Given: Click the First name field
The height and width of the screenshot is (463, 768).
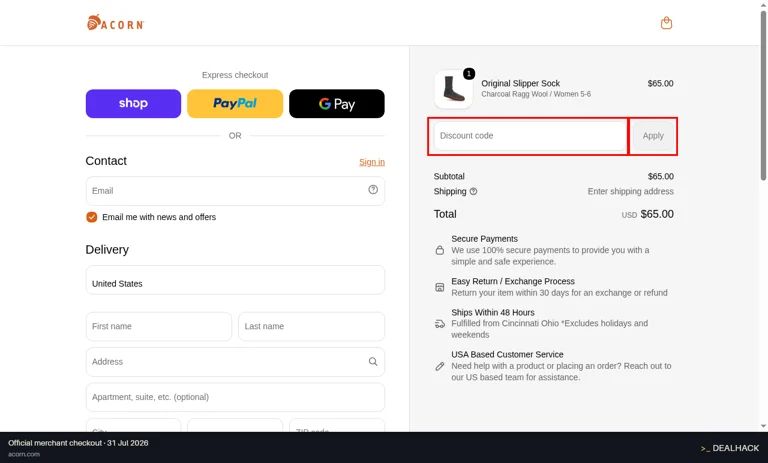Looking at the screenshot, I should click(x=159, y=326).
